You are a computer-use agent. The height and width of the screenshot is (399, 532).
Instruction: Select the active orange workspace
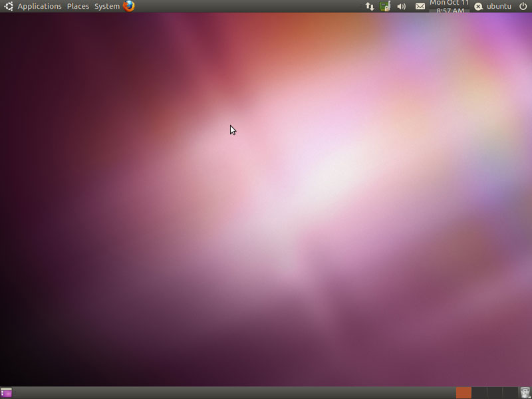click(464, 393)
